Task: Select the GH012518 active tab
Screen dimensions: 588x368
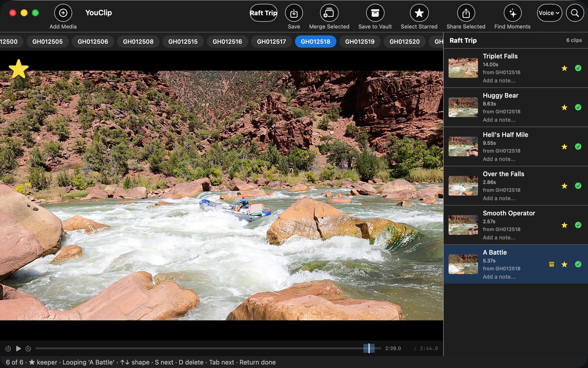Action: [315, 42]
